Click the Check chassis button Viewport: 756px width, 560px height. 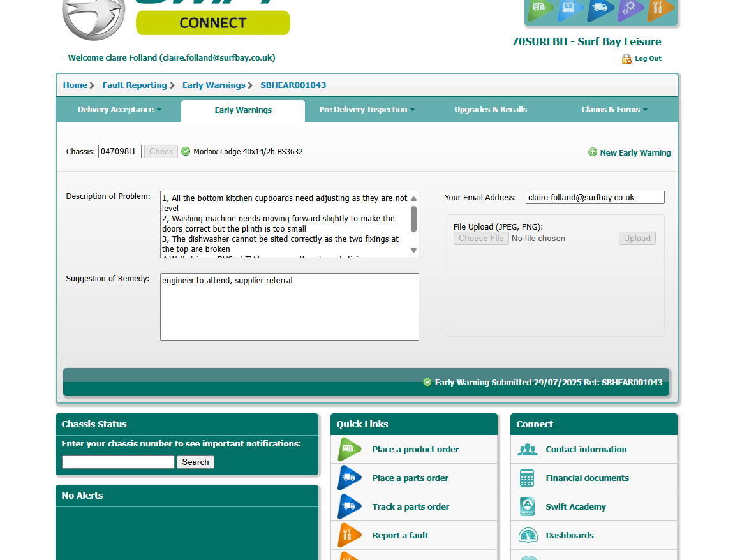pyautogui.click(x=161, y=151)
